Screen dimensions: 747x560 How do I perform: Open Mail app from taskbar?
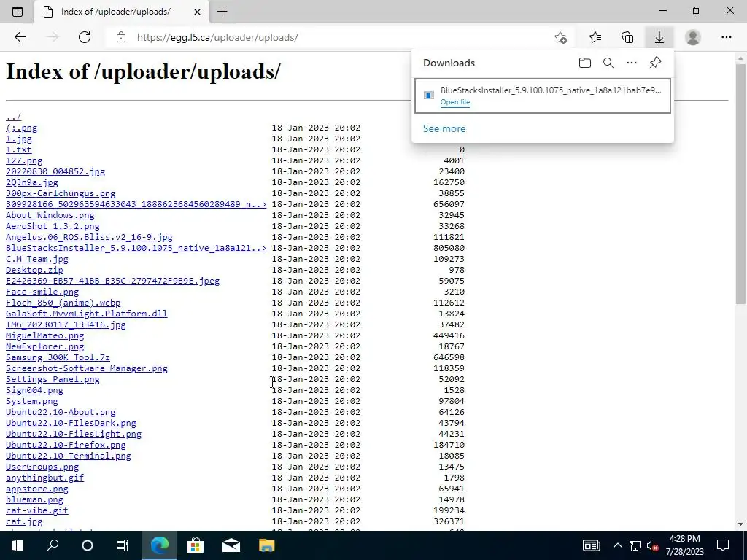pyautogui.click(x=231, y=545)
